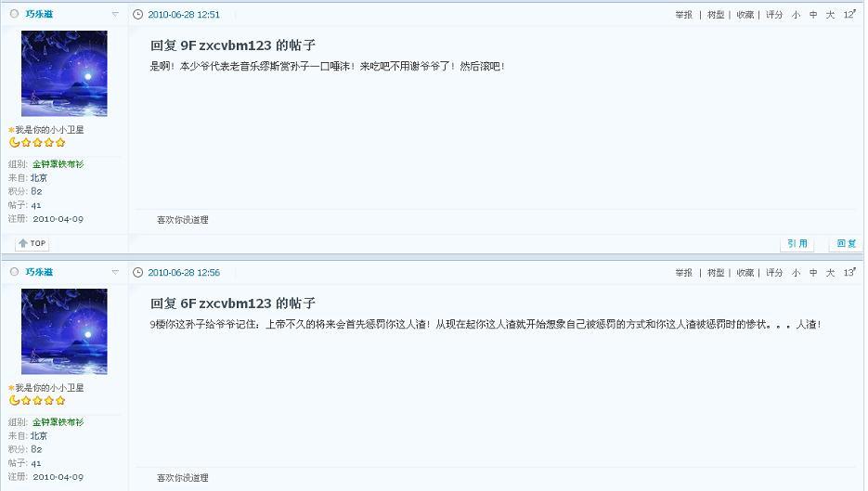Click the 引用 quote button
Image resolution: width=868 pixels, height=491 pixels.
(797, 243)
